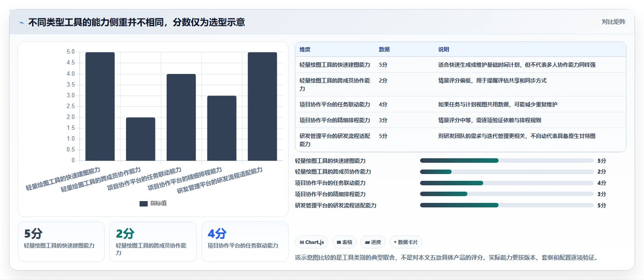This screenshot has width=644, height=280.
Task: Click the x-axis label 轻量绘图工具的快速建图能力
Action: (63, 179)
